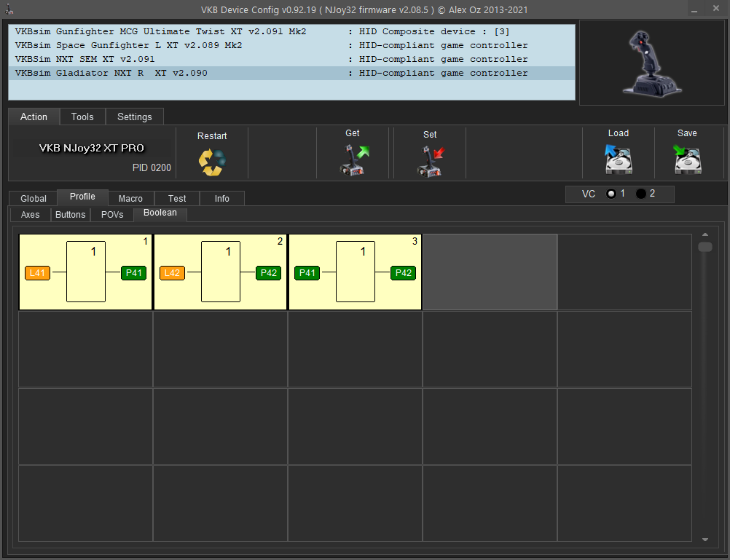Screen dimensions: 730x560
Task: Click the scrollbar down arrow
Action: (705, 540)
